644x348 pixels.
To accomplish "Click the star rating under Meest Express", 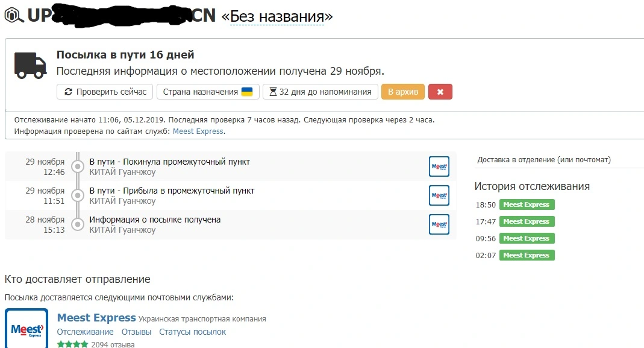I will click(x=72, y=344).
